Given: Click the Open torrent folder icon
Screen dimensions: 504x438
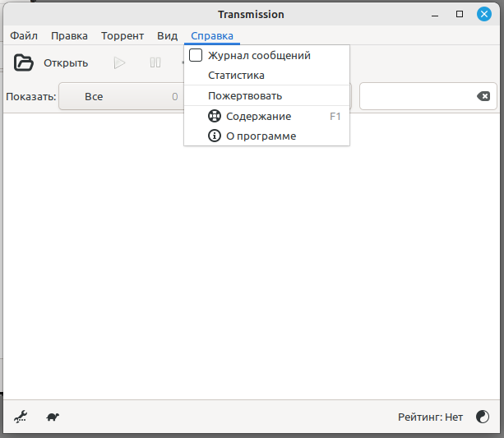Looking at the screenshot, I should (24, 62).
